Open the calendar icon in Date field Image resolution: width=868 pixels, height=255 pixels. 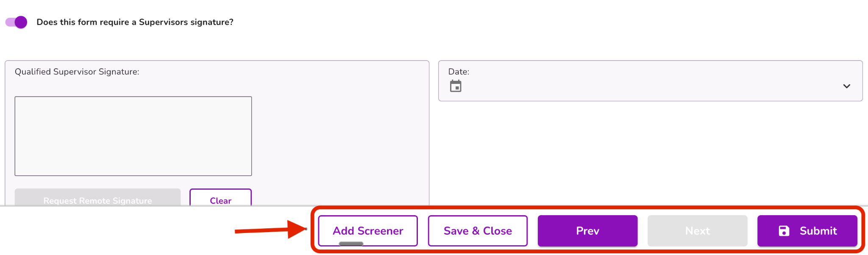coord(456,86)
